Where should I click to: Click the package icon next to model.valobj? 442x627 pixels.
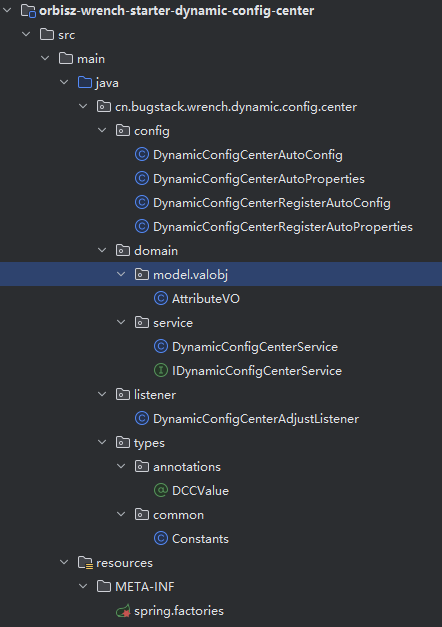pos(142,274)
